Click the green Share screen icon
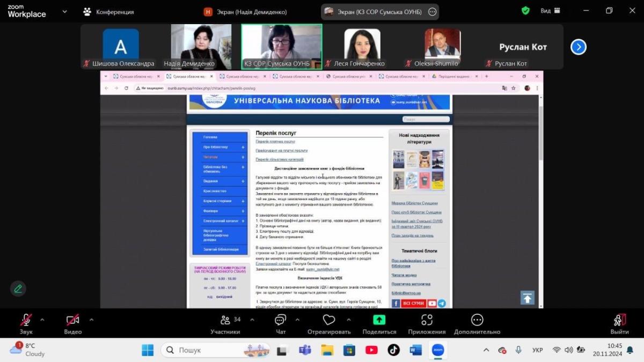This screenshot has width=644, height=362. coord(379,320)
